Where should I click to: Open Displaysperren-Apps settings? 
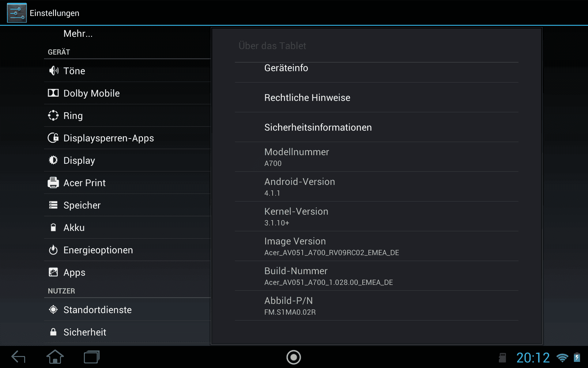coord(127,138)
